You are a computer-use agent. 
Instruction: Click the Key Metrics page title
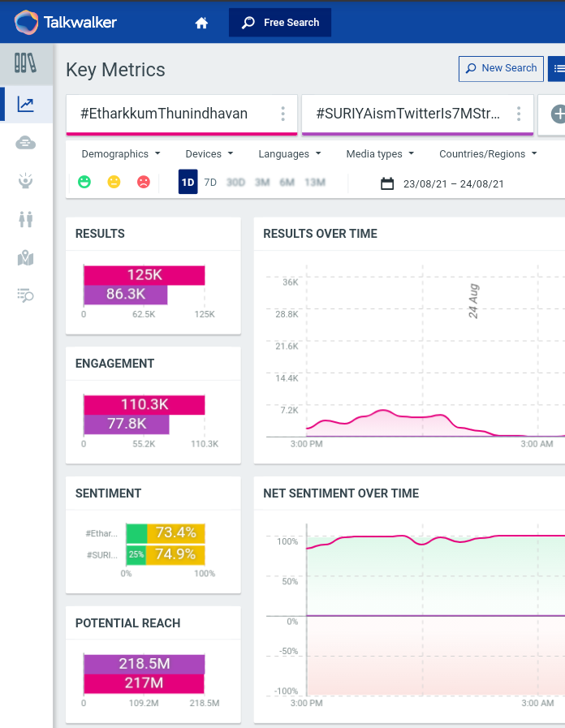coord(115,70)
